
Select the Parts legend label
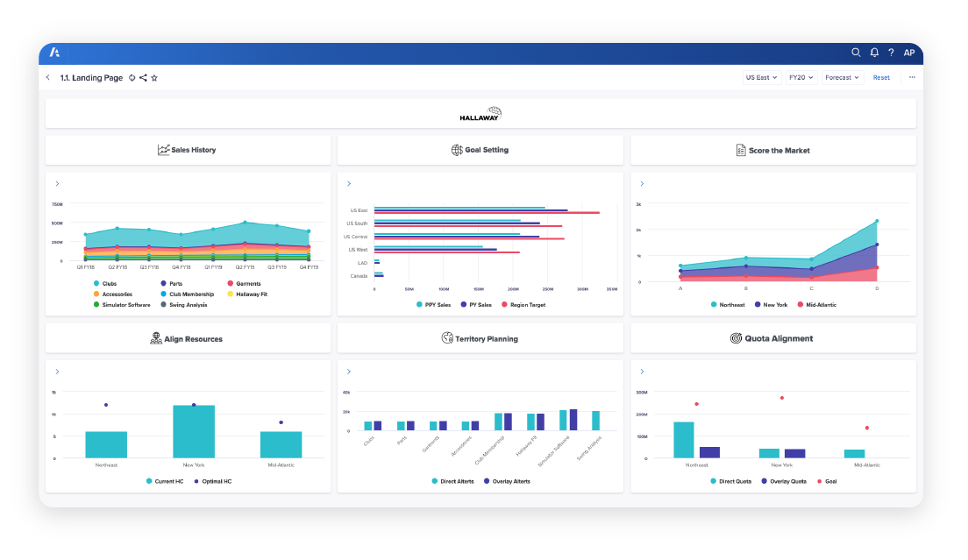(176, 284)
